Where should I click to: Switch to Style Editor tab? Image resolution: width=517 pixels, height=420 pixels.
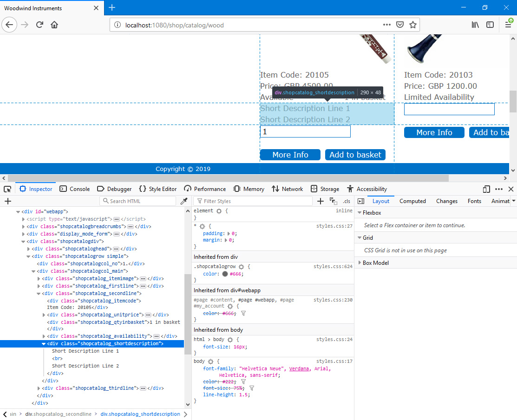point(157,189)
